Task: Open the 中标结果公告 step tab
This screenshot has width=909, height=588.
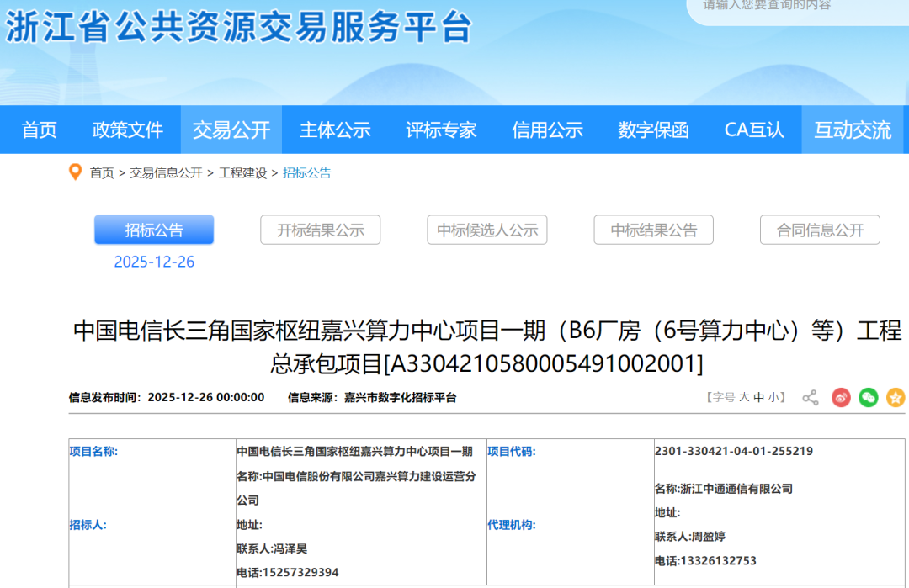Action: point(654,230)
